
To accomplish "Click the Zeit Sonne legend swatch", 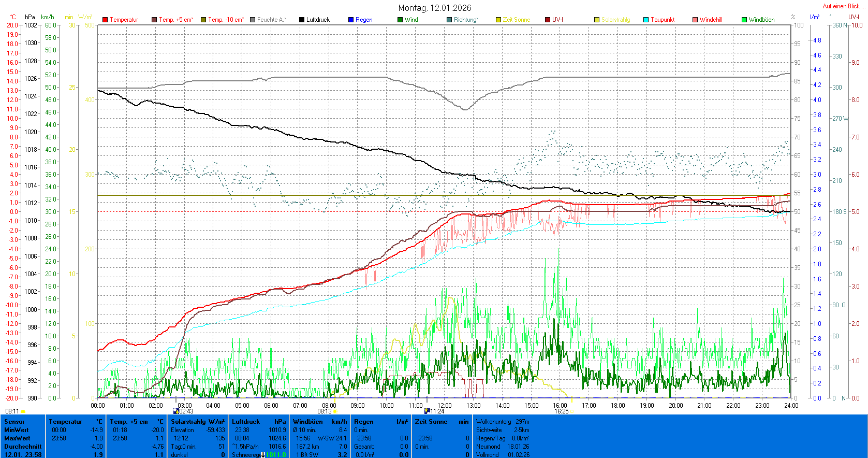I will tap(498, 20).
